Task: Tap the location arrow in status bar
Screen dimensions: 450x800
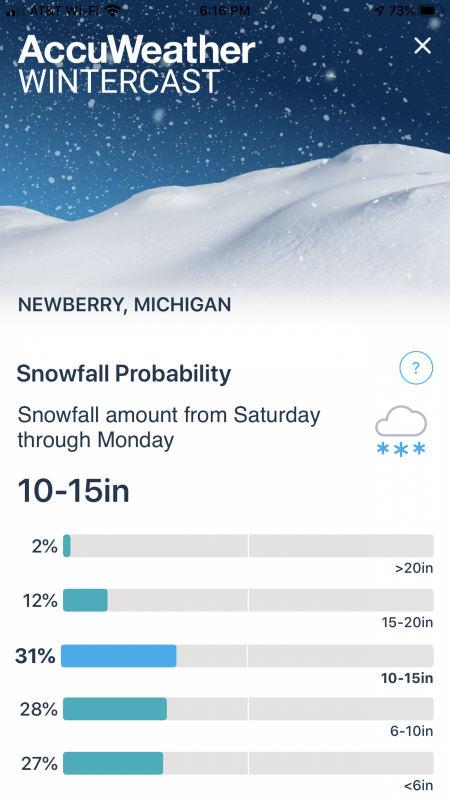Action: point(379,10)
